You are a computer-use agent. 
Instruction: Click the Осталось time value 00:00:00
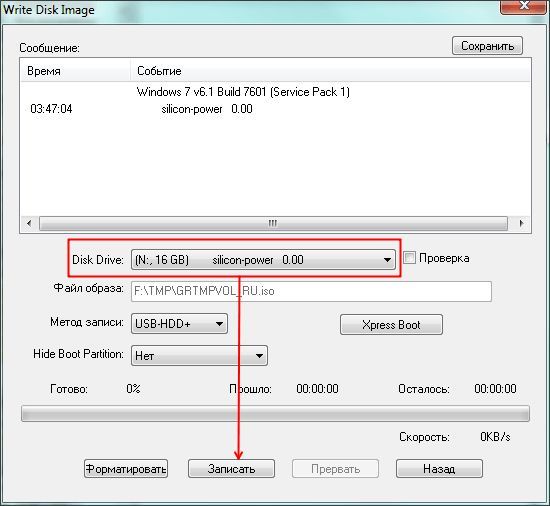[495, 389]
